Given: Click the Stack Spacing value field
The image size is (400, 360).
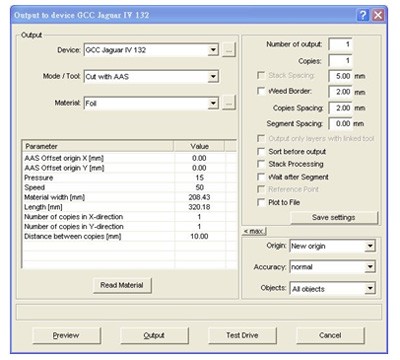Looking at the screenshot, I should (x=340, y=76).
